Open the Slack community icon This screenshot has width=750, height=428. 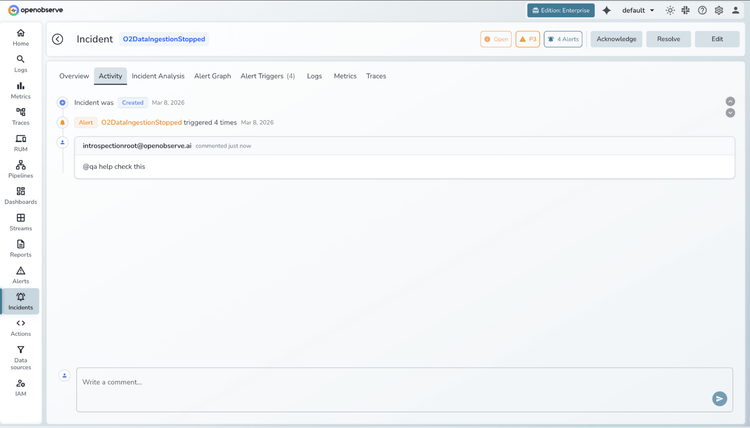pyautogui.click(x=686, y=10)
